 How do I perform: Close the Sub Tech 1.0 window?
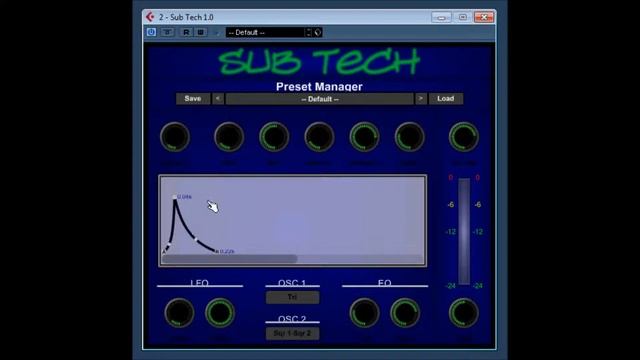(x=484, y=17)
